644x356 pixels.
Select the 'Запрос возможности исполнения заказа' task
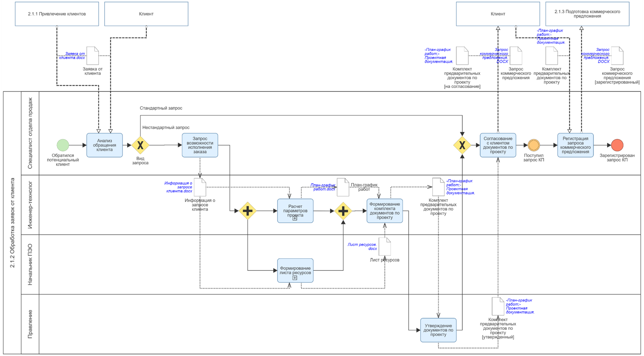200,145
